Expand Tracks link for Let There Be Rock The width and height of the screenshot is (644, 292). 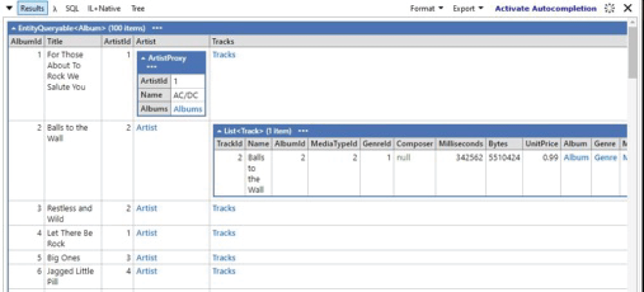click(x=224, y=233)
